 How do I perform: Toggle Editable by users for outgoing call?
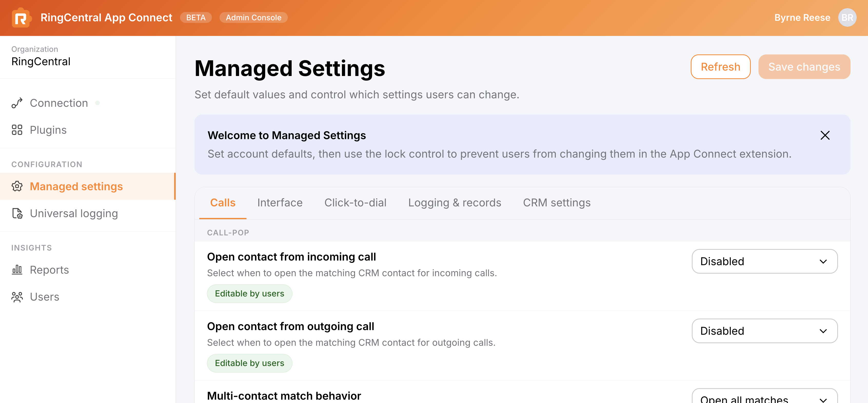tap(249, 363)
